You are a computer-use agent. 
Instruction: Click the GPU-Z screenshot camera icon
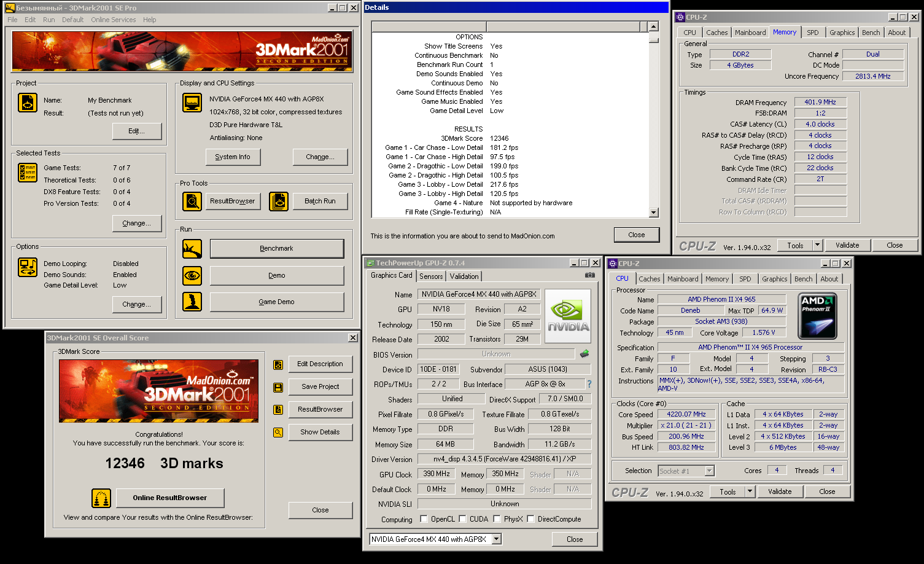coord(589,275)
